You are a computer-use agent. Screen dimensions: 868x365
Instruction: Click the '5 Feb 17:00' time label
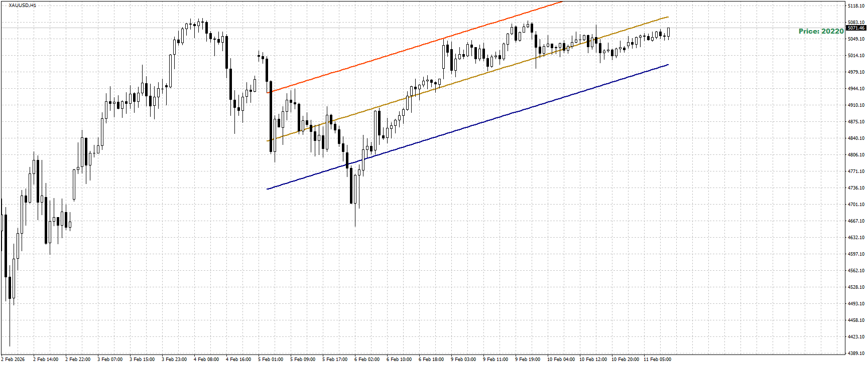tap(335, 359)
